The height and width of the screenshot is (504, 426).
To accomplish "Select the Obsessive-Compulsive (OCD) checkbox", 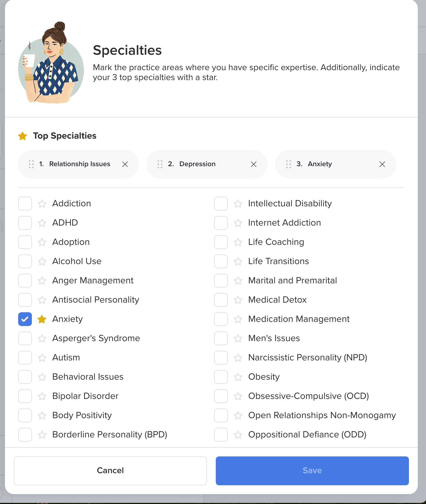I will tap(221, 396).
